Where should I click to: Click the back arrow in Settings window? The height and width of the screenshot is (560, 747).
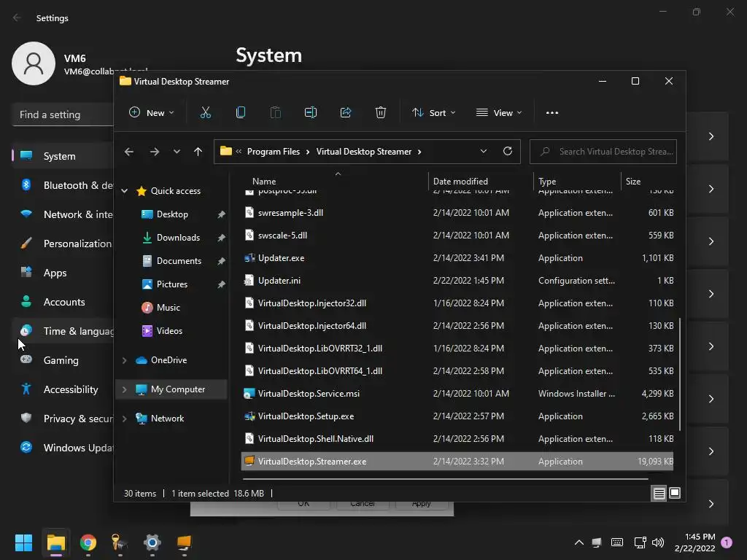[x=18, y=17]
